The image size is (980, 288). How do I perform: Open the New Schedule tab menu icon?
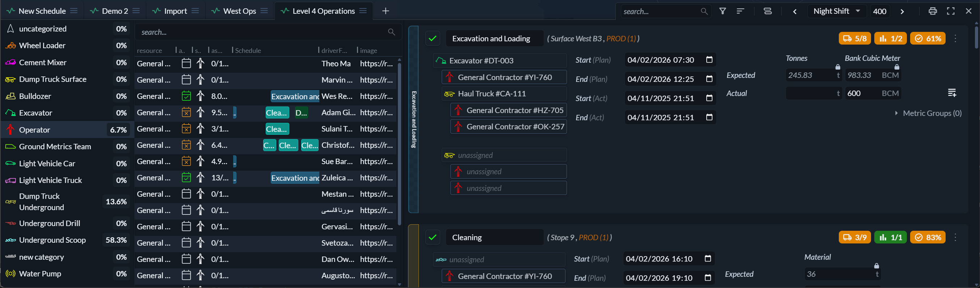point(74,11)
